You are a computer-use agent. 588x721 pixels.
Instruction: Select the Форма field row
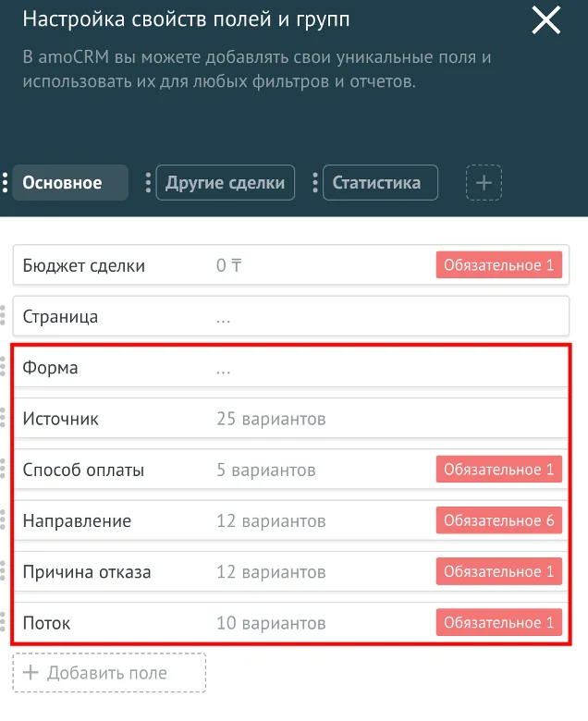pyautogui.click(x=291, y=367)
